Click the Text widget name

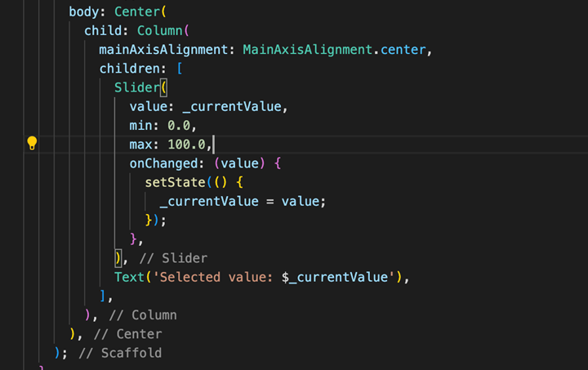pyautogui.click(x=129, y=278)
